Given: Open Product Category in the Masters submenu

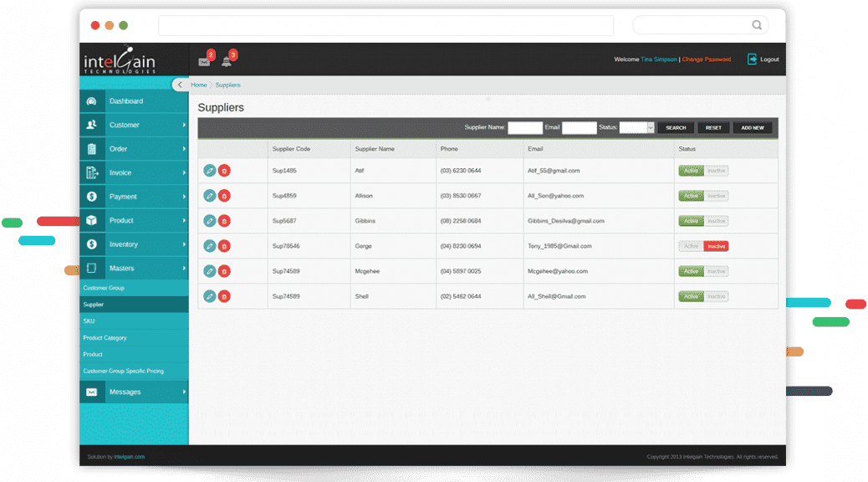Looking at the screenshot, I should click(134, 338).
